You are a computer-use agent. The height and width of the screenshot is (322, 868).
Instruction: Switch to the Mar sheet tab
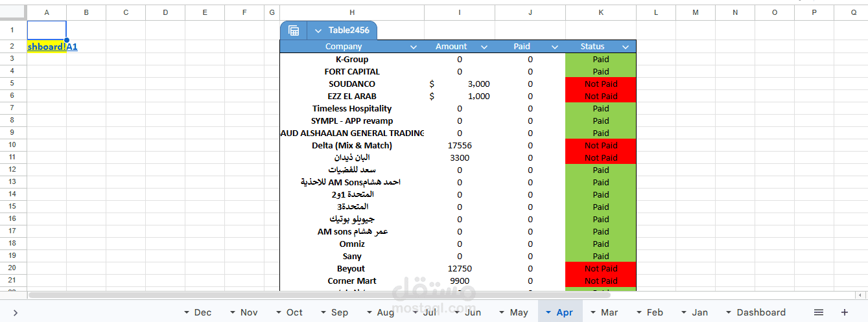[609, 312]
